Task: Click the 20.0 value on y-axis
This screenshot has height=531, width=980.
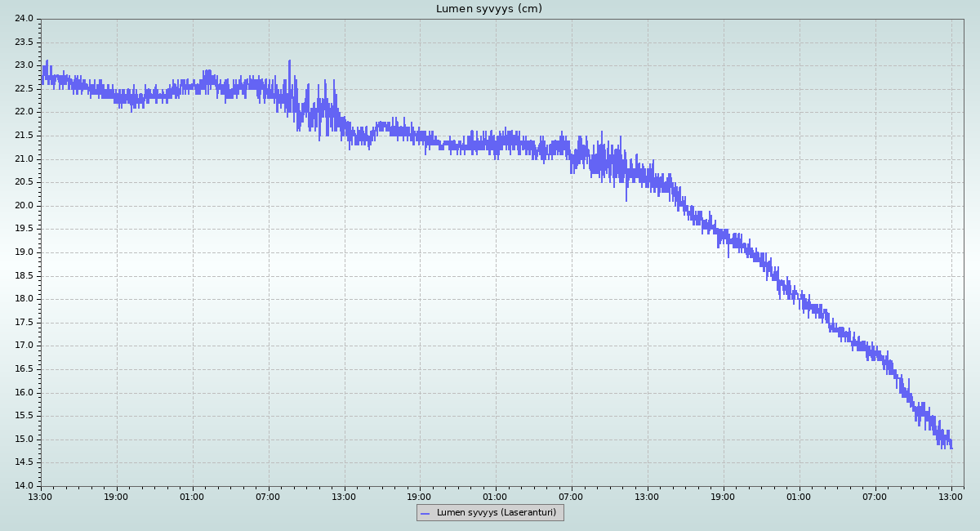Action: 24,206
